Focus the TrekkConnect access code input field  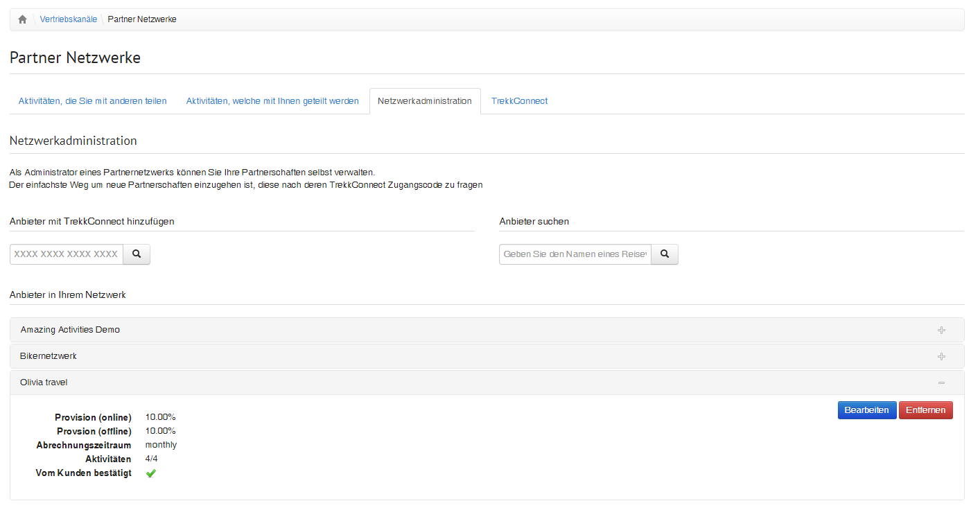point(67,254)
